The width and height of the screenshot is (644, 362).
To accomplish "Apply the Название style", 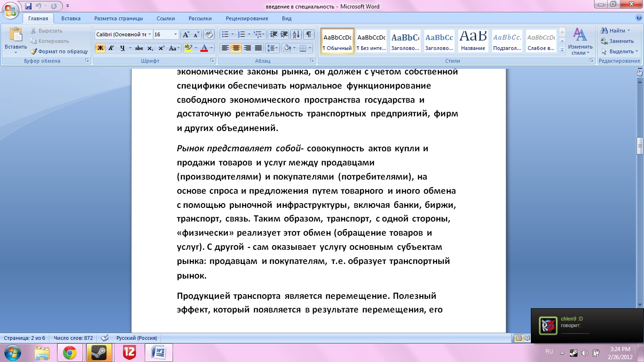I will click(473, 41).
